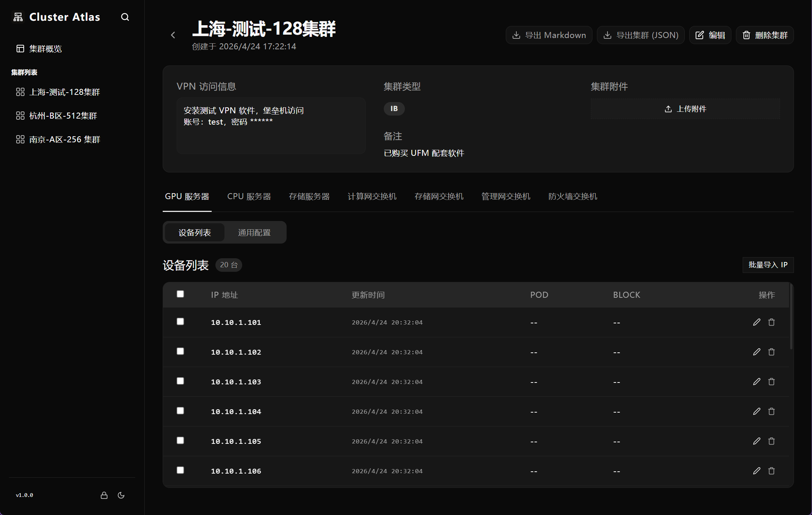812x515 pixels.
Task: Open the edit pencil for IP 10.10.1.101
Action: (757, 322)
